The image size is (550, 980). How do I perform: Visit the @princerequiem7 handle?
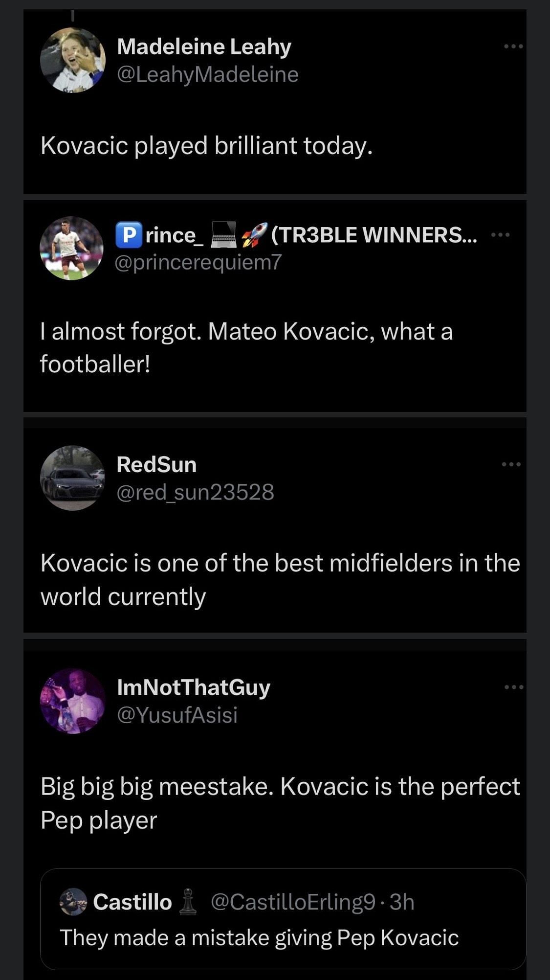point(198,262)
